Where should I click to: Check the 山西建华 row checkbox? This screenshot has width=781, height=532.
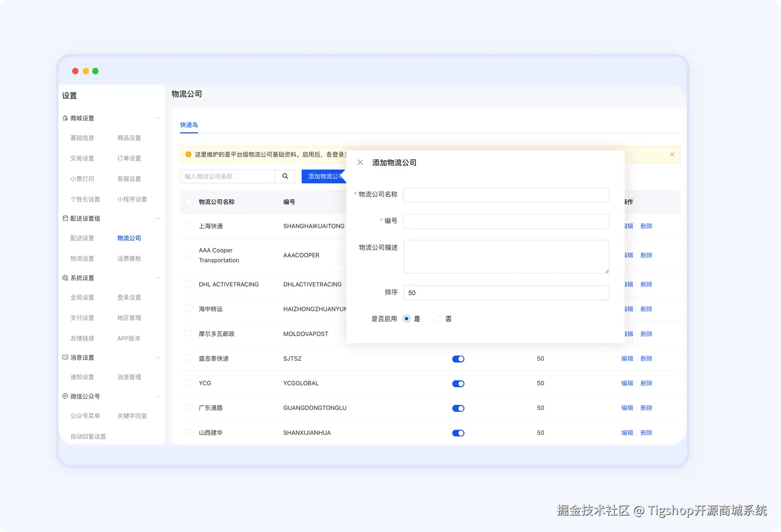coord(188,432)
